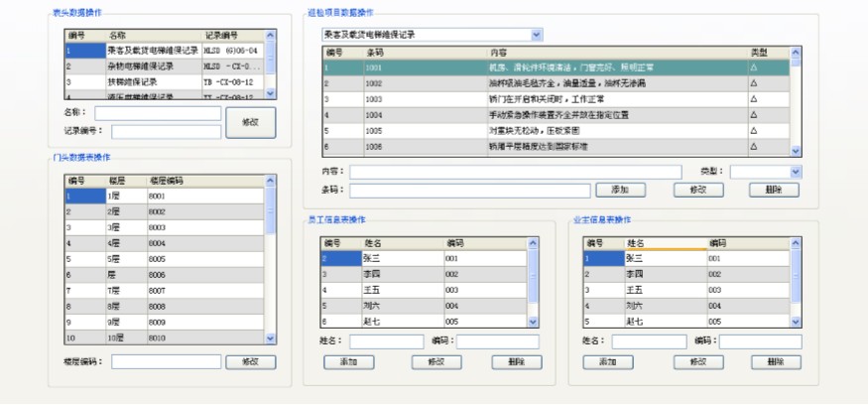Click 修改 button in 巡检项目数据操作 group
The image size is (868, 405).
[x=698, y=190]
